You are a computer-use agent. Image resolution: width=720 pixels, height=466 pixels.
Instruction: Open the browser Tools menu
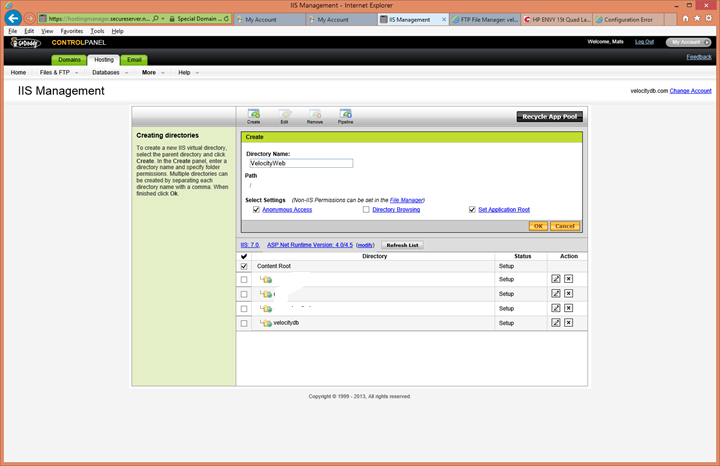click(97, 31)
